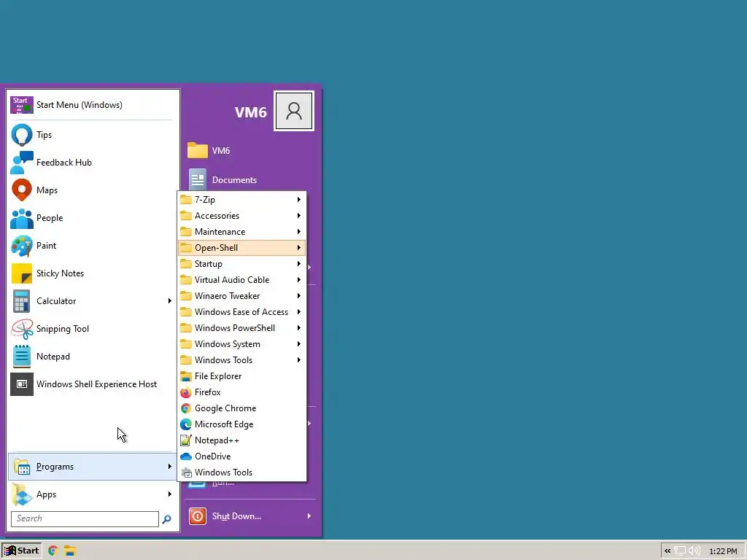Open the People app icon
The image size is (747, 560).
point(21,218)
